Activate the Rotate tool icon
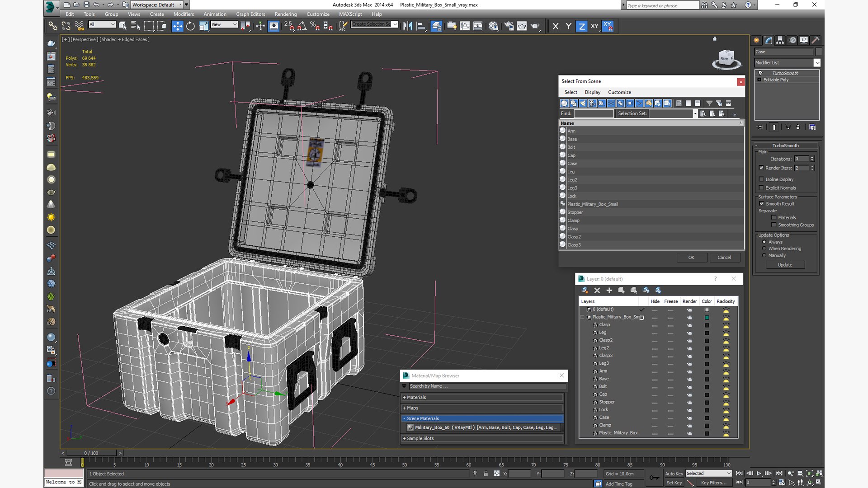The image size is (868, 488). click(190, 26)
